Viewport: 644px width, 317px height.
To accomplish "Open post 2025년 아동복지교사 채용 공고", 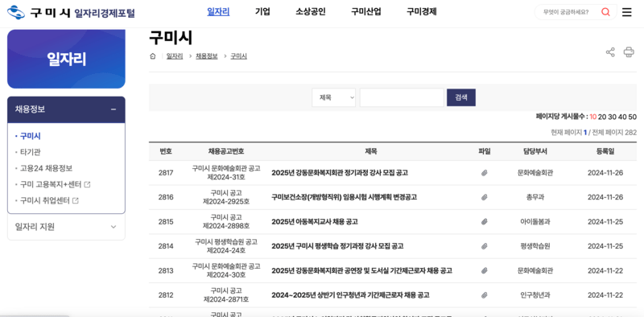I will coord(315,222).
